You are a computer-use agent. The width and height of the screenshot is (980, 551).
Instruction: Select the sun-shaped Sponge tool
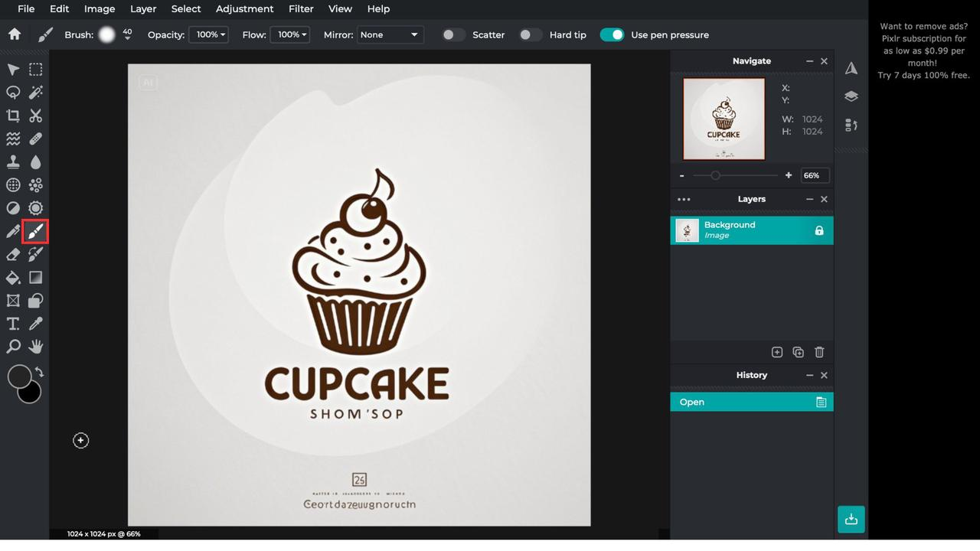[x=36, y=208]
